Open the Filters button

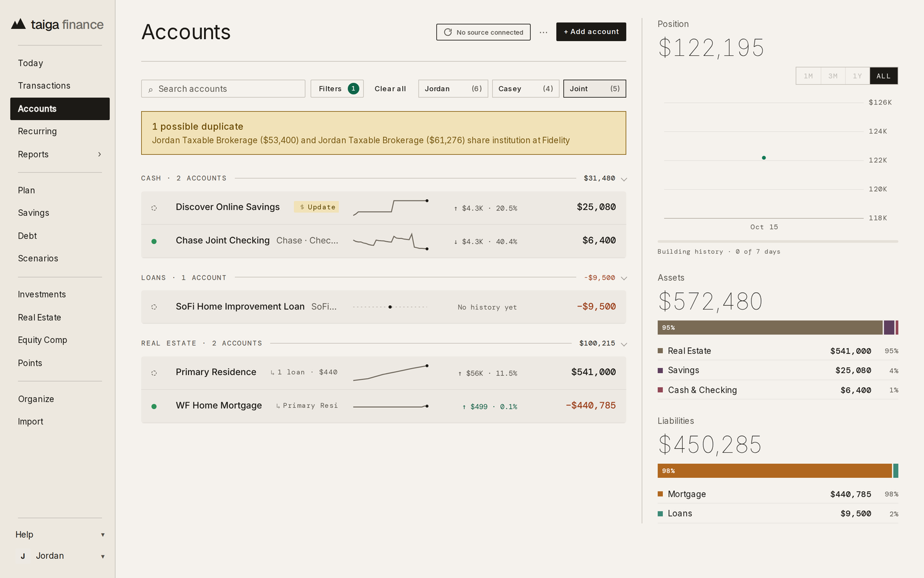[337, 89]
